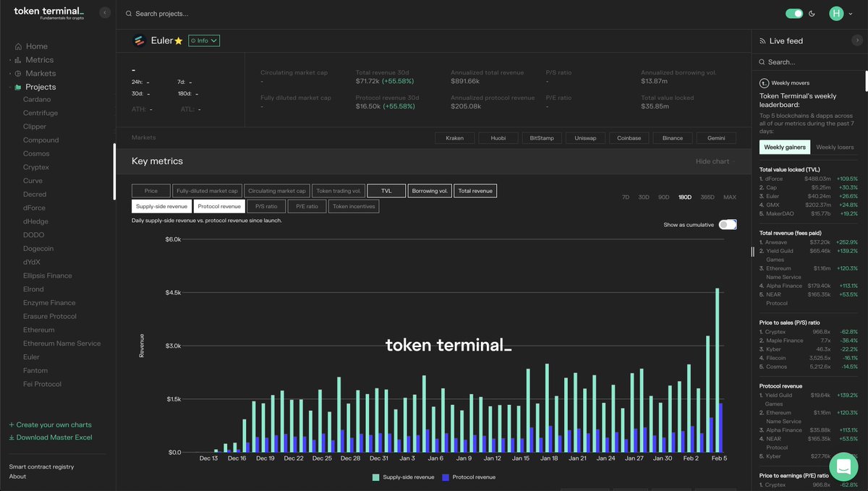The width and height of the screenshot is (868, 491).
Task: Open the Uniswap market button
Action: pyautogui.click(x=585, y=138)
